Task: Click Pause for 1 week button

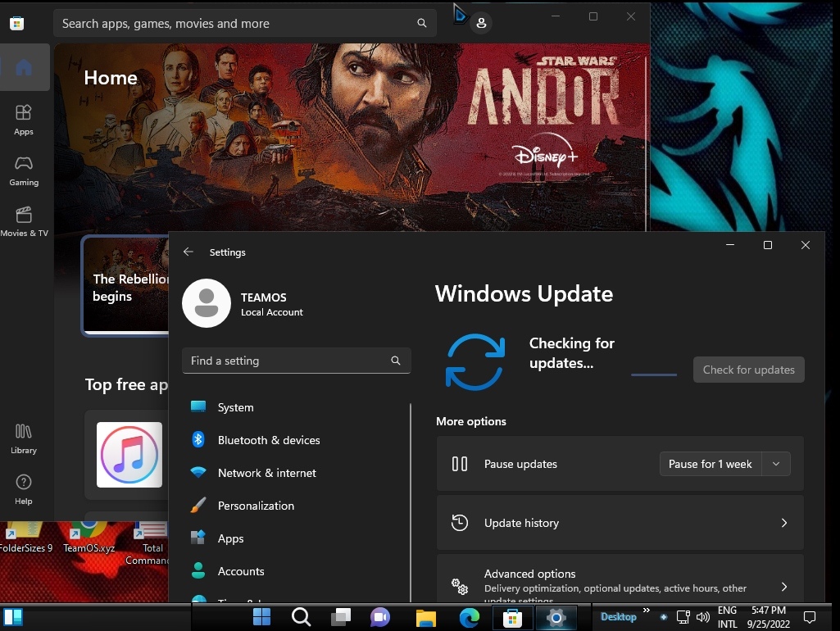Action: point(710,464)
